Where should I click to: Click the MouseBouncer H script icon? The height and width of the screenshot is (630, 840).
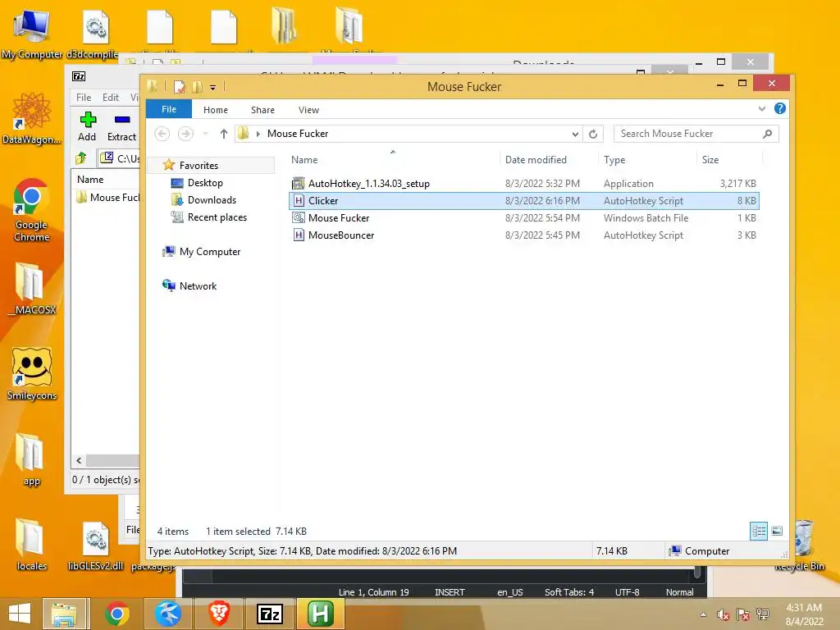pyautogui.click(x=299, y=235)
